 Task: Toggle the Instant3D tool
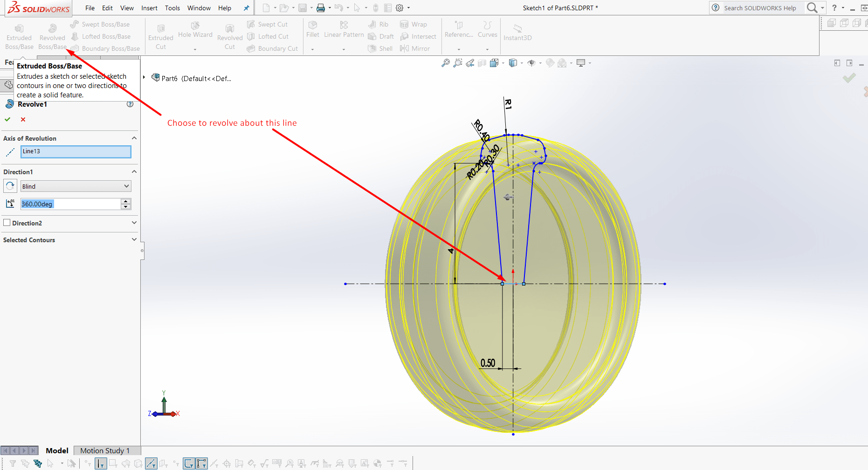tap(517, 33)
